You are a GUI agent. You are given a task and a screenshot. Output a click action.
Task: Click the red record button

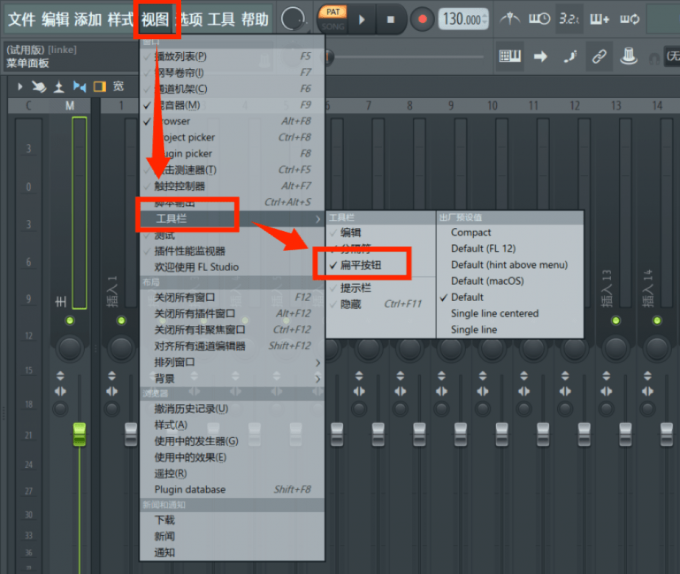pos(421,19)
